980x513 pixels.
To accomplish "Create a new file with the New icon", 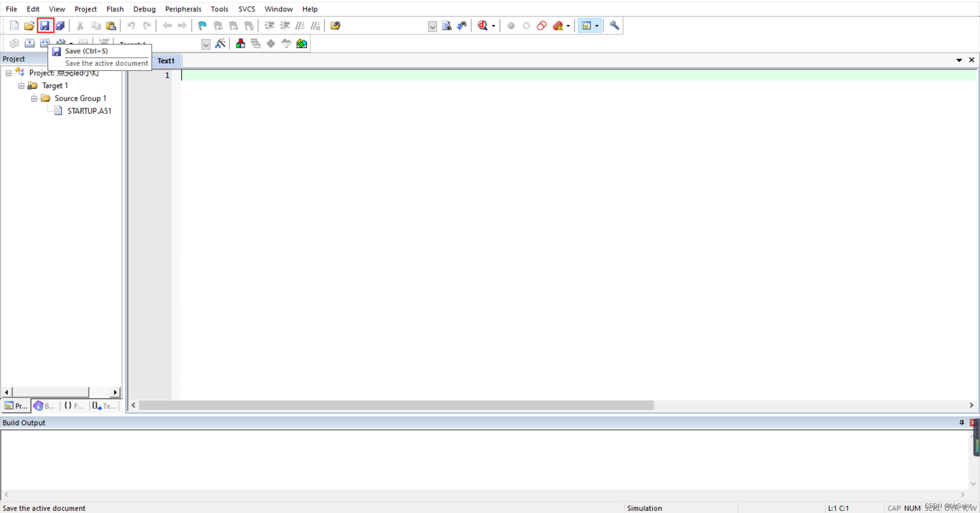I will (14, 26).
